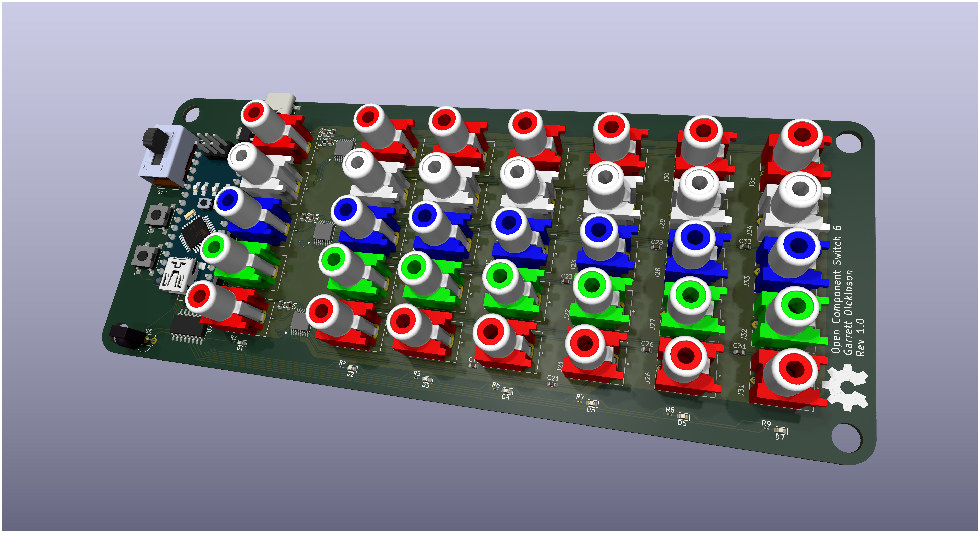Click the 'Open Component Switch 6' text
The image size is (980, 533).
tap(836, 289)
